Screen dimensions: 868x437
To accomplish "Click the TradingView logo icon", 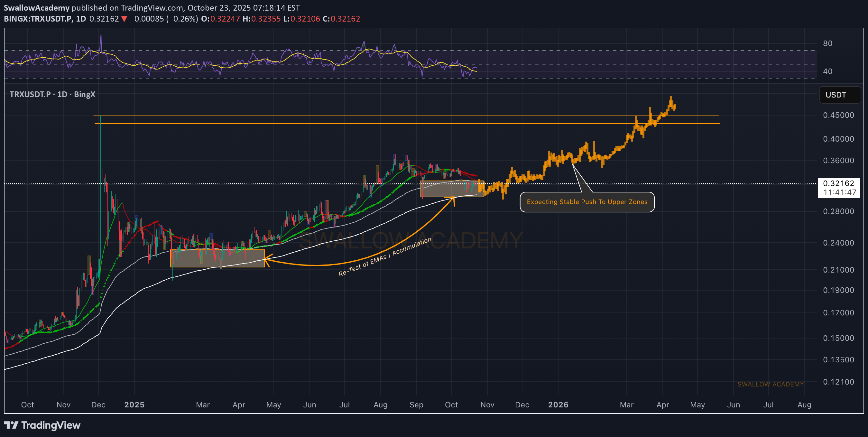I will [x=11, y=425].
